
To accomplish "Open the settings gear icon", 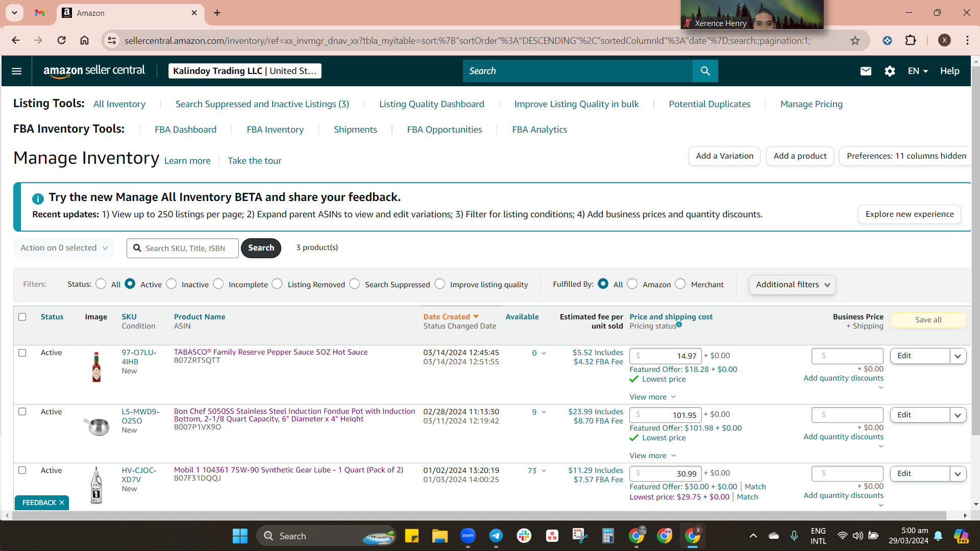I will 890,71.
